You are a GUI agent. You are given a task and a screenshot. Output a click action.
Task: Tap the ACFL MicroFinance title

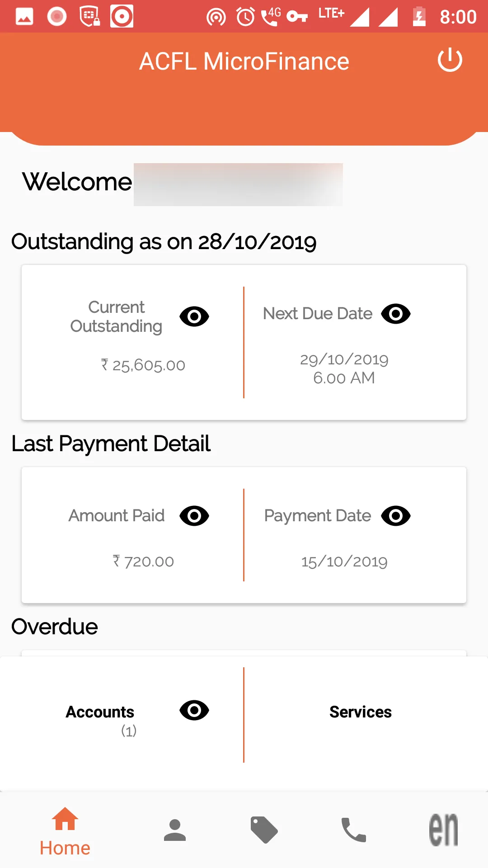[244, 61]
